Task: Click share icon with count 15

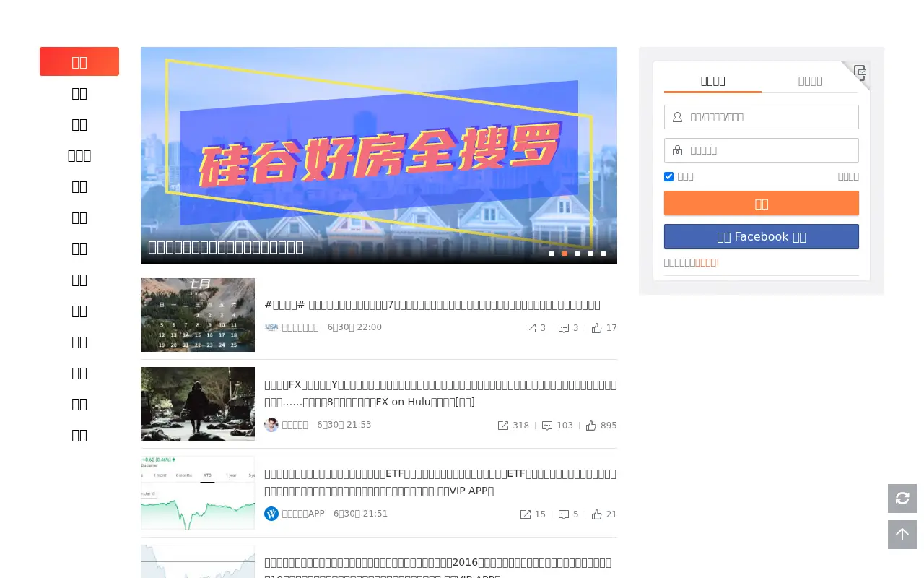Action: click(x=526, y=514)
